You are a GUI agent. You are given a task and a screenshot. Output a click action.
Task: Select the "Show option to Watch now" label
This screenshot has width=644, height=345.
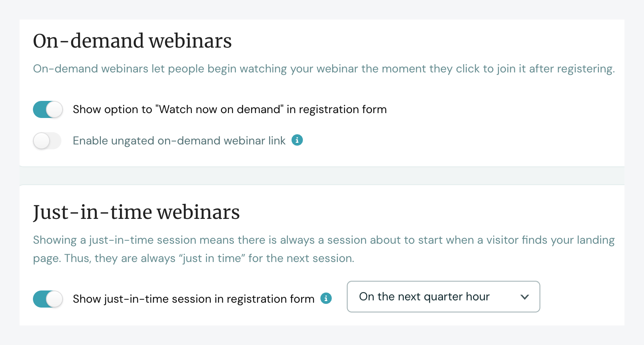[x=230, y=109]
